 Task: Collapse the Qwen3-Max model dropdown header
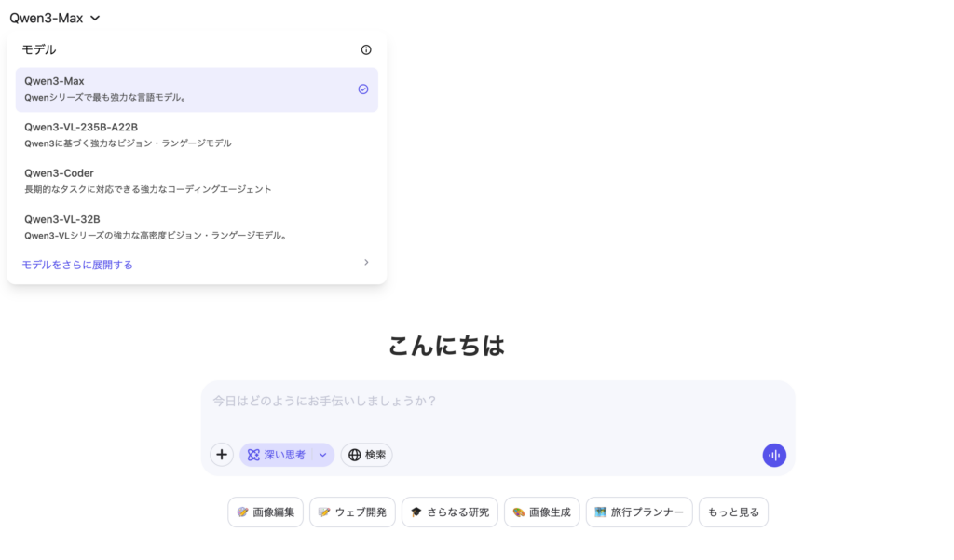point(54,18)
